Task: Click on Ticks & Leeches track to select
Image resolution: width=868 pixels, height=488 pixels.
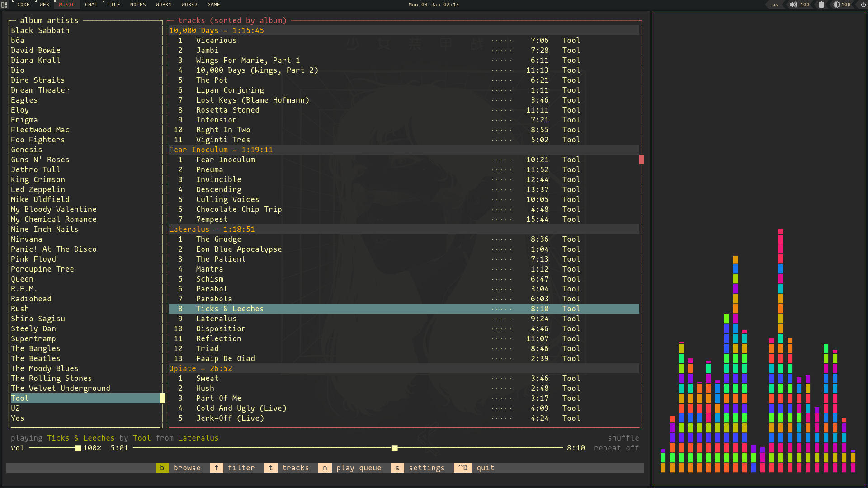Action: tap(230, 309)
